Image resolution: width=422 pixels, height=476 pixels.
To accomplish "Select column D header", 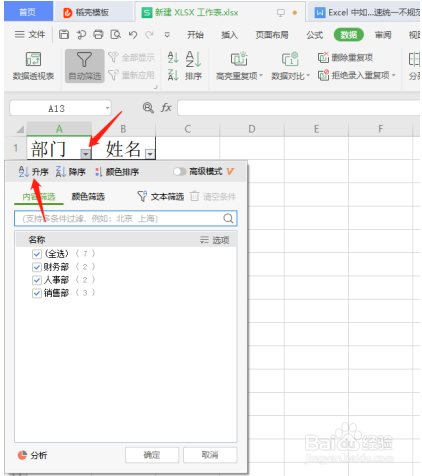I will pos(252,129).
